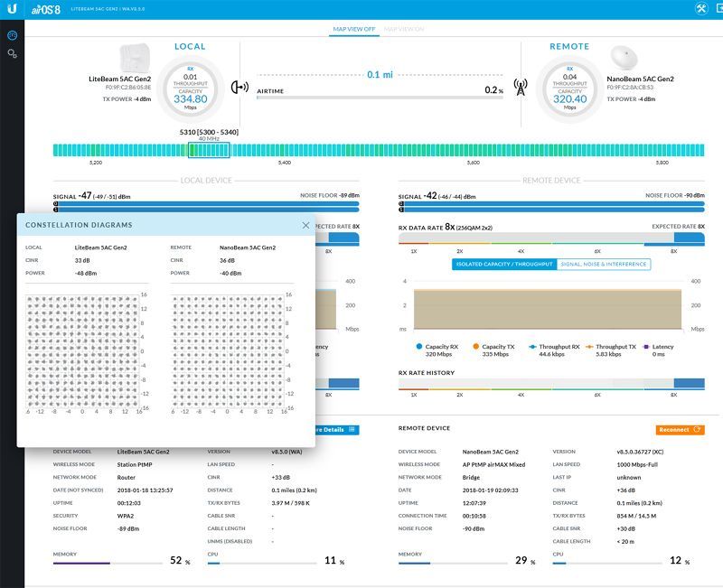This screenshot has height=588, width=723.
Task: Click the REMOTE heading above the gauge
Action: coord(569,47)
